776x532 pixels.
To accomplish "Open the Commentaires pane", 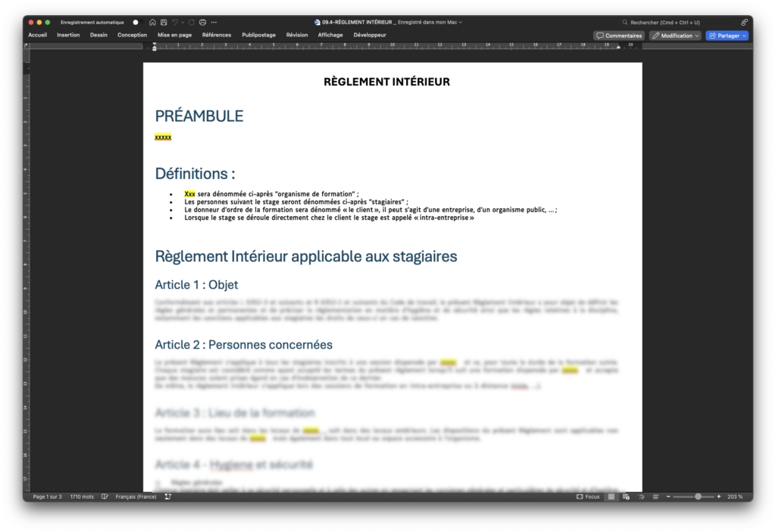I will (619, 36).
